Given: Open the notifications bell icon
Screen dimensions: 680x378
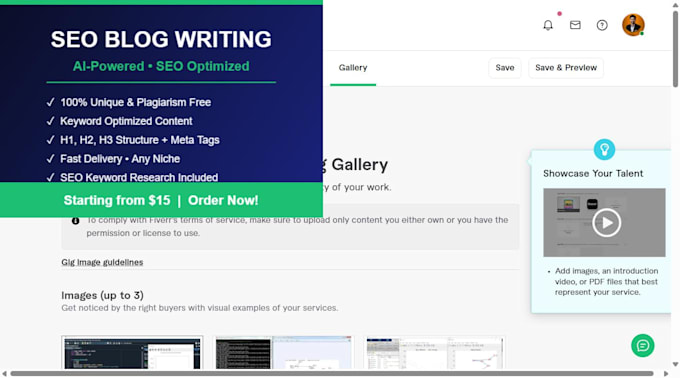Looking at the screenshot, I should click(x=548, y=25).
